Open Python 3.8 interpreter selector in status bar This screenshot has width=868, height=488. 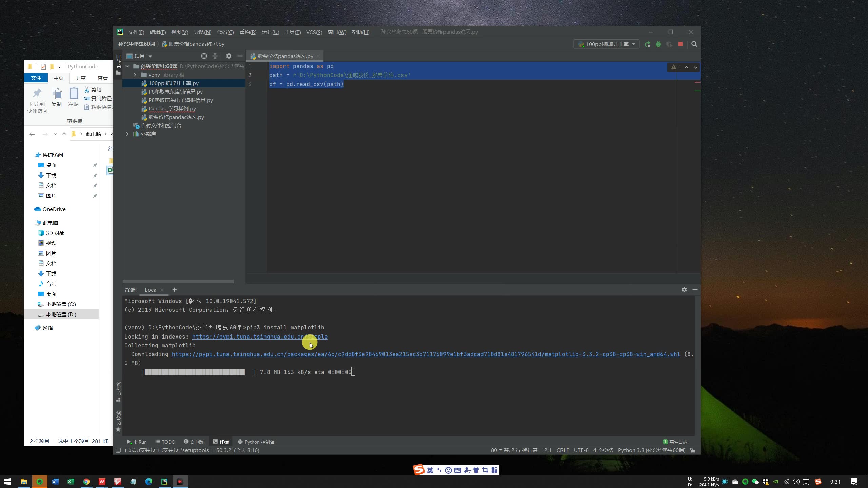click(x=651, y=450)
